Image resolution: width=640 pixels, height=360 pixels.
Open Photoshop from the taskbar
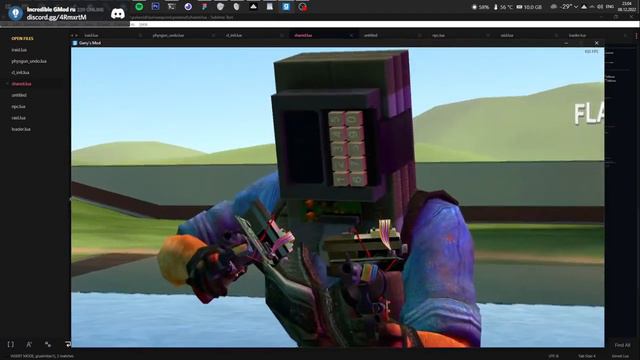coord(155,7)
